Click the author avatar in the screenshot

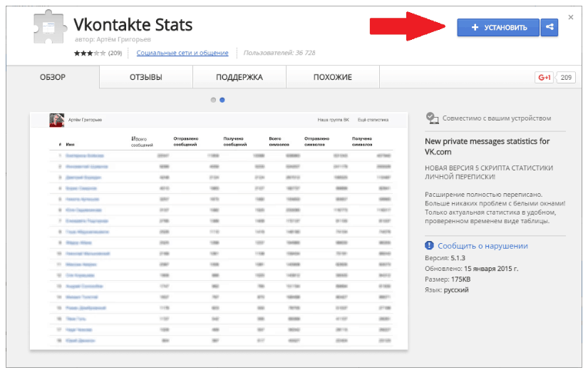tap(56, 120)
